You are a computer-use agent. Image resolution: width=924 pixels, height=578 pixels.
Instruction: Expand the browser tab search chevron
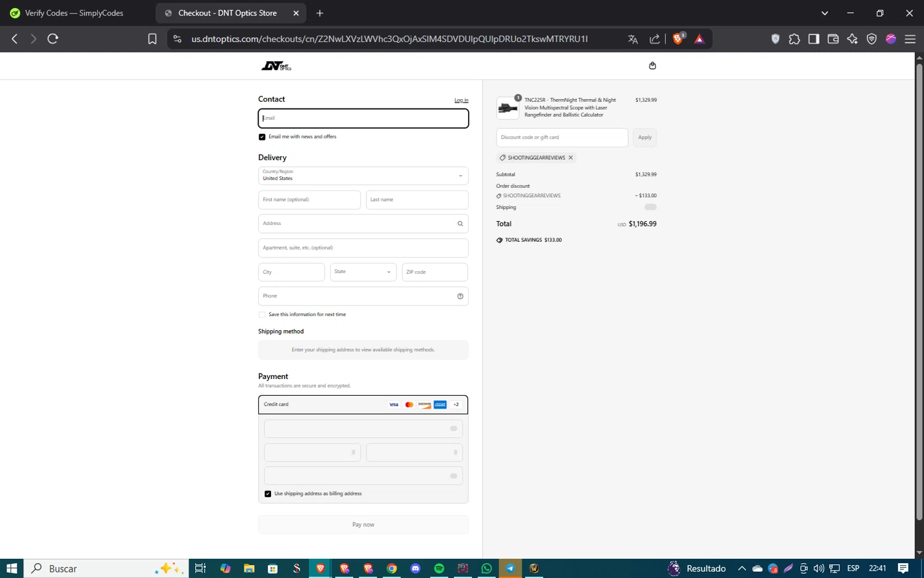[825, 13]
